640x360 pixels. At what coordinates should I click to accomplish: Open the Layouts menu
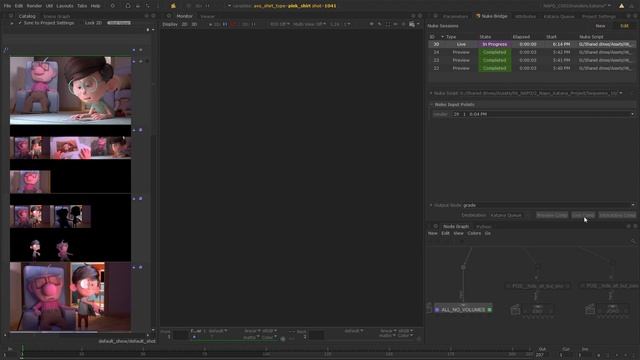(x=65, y=6)
